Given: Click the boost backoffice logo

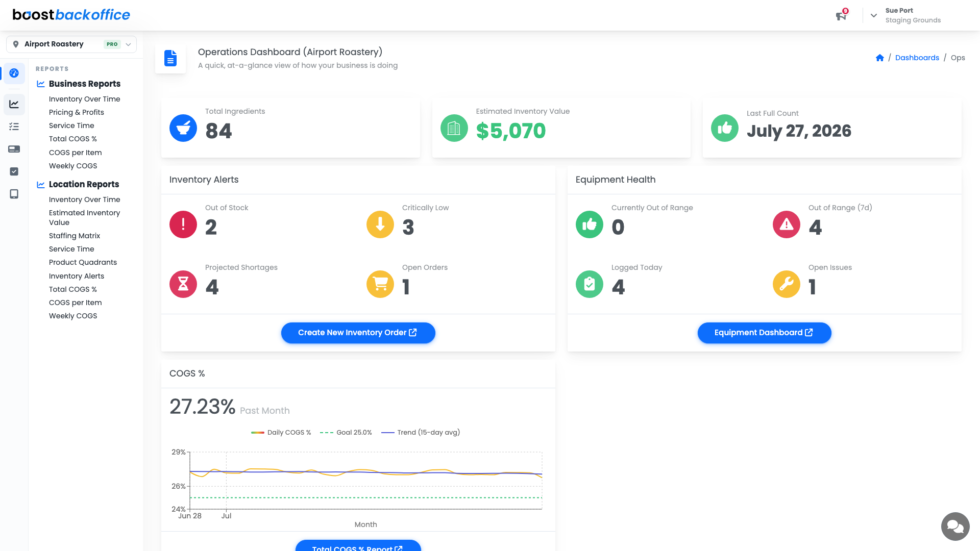Looking at the screenshot, I should point(71,15).
